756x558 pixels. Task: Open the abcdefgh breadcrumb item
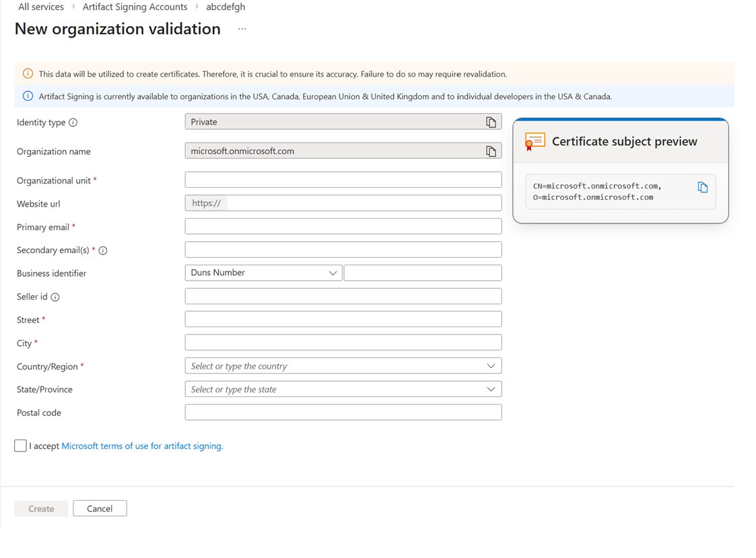[226, 7]
